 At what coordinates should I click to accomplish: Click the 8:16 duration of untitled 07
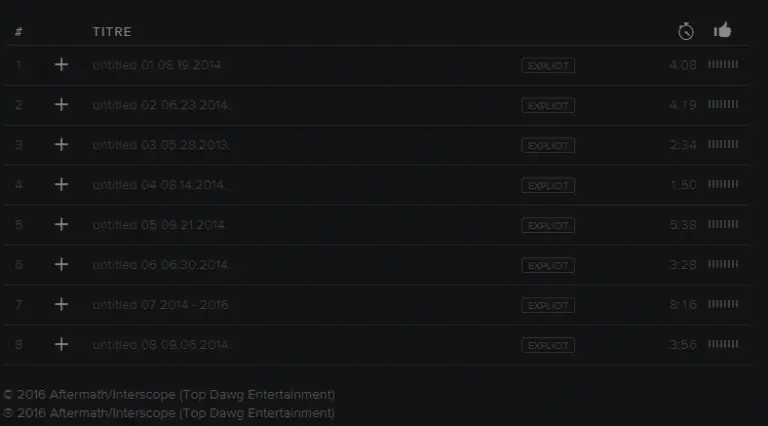click(x=683, y=305)
